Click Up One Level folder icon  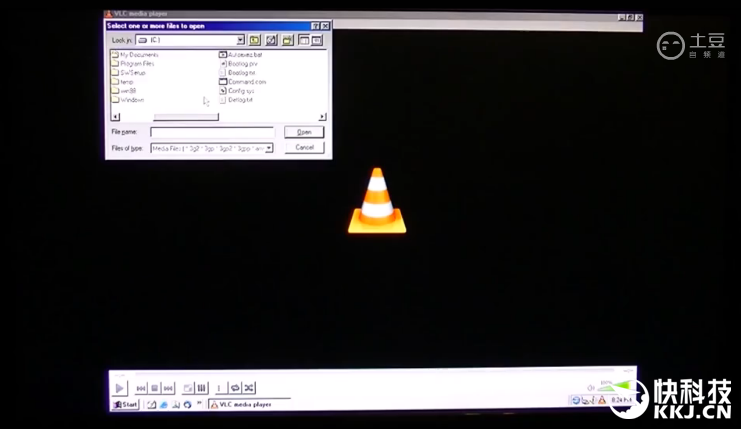pyautogui.click(x=255, y=40)
